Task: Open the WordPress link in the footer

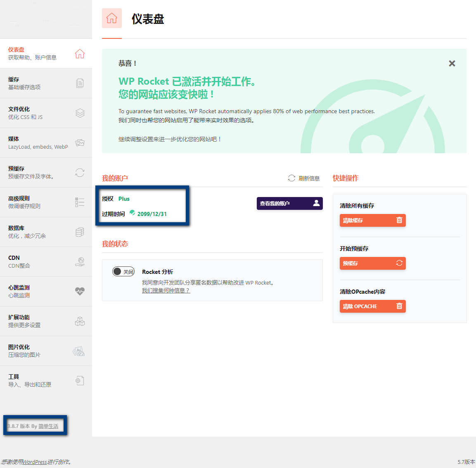Action: pyautogui.click(x=35, y=462)
